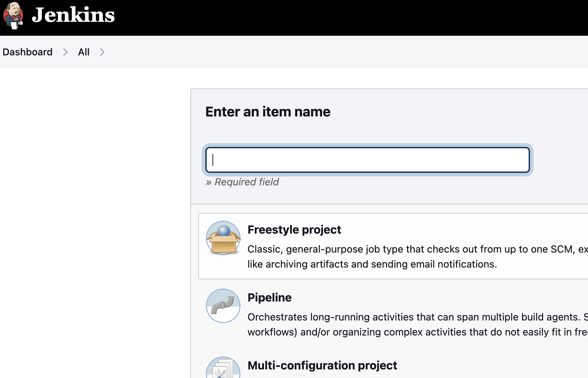Click the Jenkins butler mascot logo
Screen dimensions: 588x378
[x=13, y=15]
